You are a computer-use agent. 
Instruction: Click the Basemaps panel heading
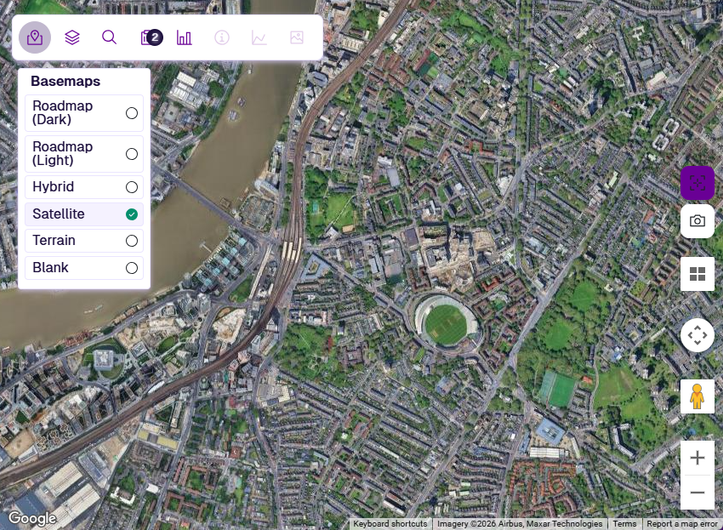pyautogui.click(x=65, y=81)
